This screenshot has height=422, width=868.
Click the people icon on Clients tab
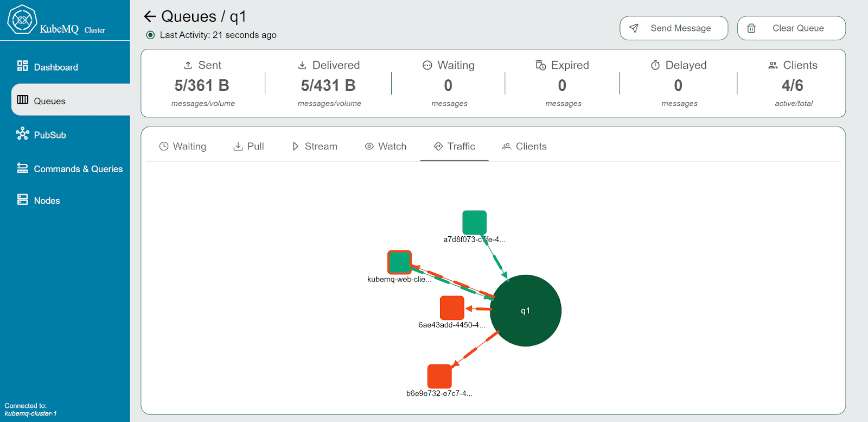[507, 146]
